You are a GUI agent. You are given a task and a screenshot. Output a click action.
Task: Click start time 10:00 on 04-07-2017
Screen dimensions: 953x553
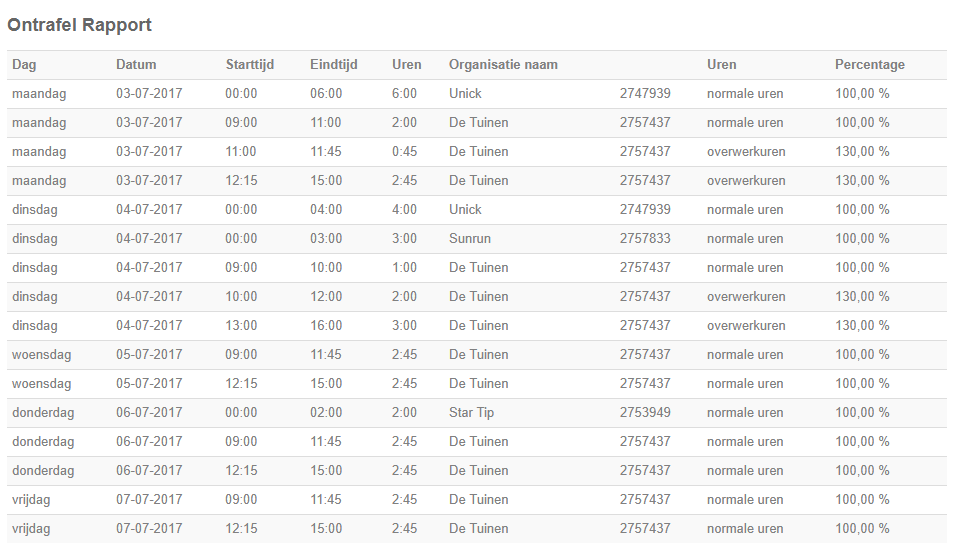[241, 297]
